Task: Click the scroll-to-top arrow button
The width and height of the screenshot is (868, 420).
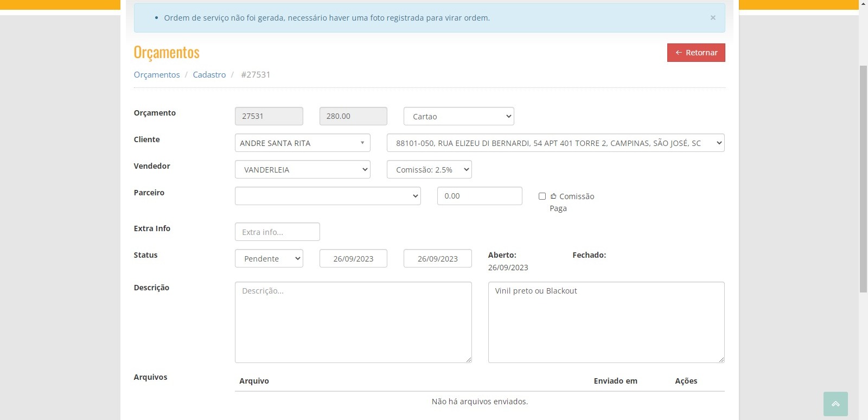Action: (x=835, y=404)
